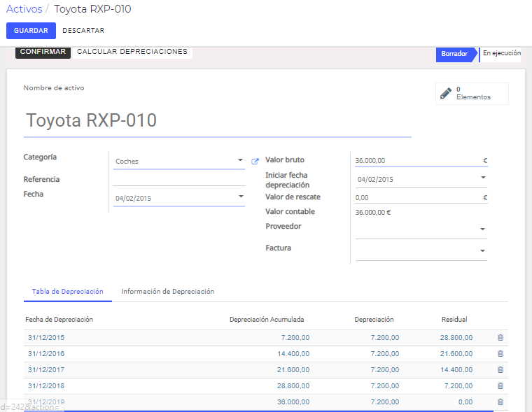Go to Activos breadcrumb link

tap(24, 9)
